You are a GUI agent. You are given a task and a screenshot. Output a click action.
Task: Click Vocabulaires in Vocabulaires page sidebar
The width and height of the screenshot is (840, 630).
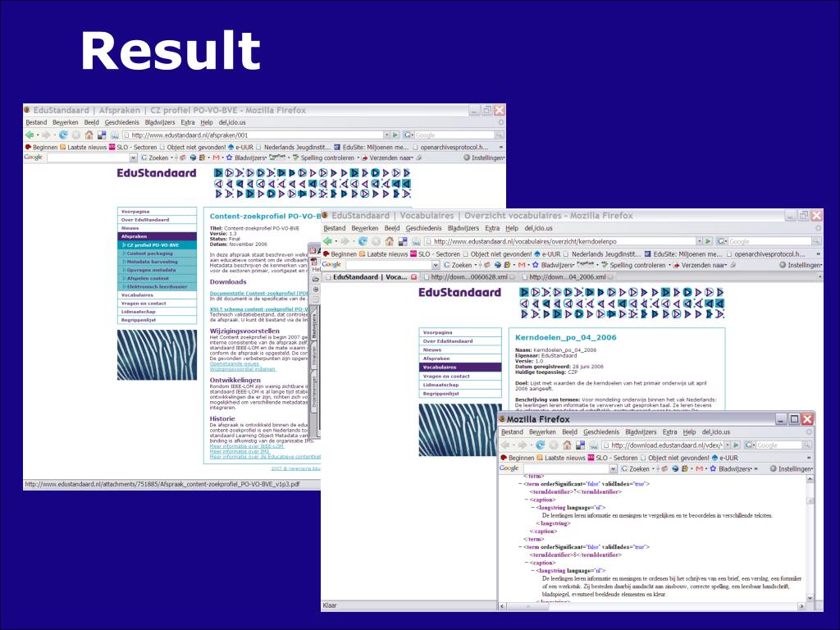coord(460,367)
